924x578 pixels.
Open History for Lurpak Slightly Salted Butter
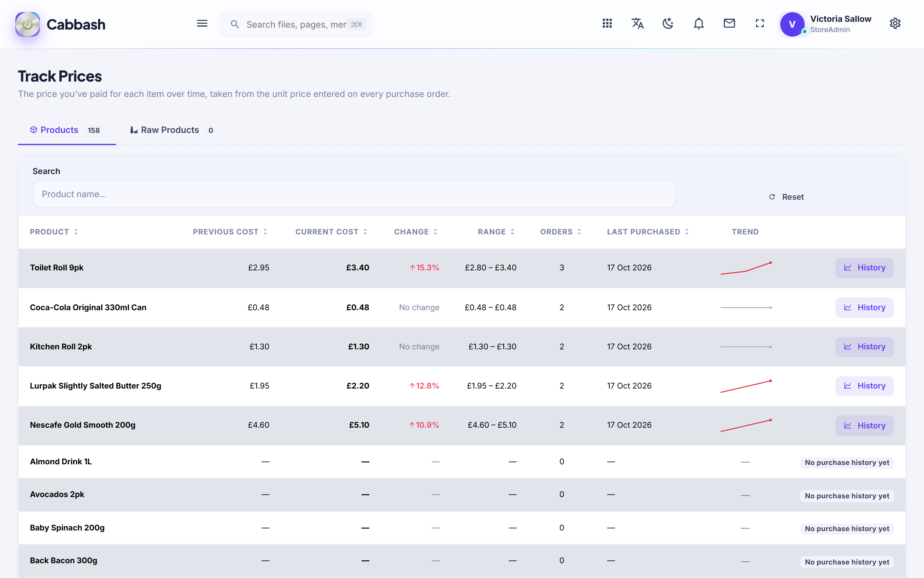coord(864,386)
